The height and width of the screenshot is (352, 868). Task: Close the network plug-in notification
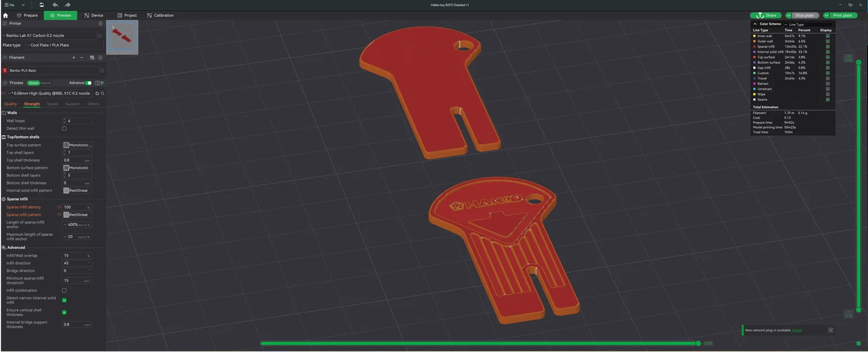pos(831,330)
